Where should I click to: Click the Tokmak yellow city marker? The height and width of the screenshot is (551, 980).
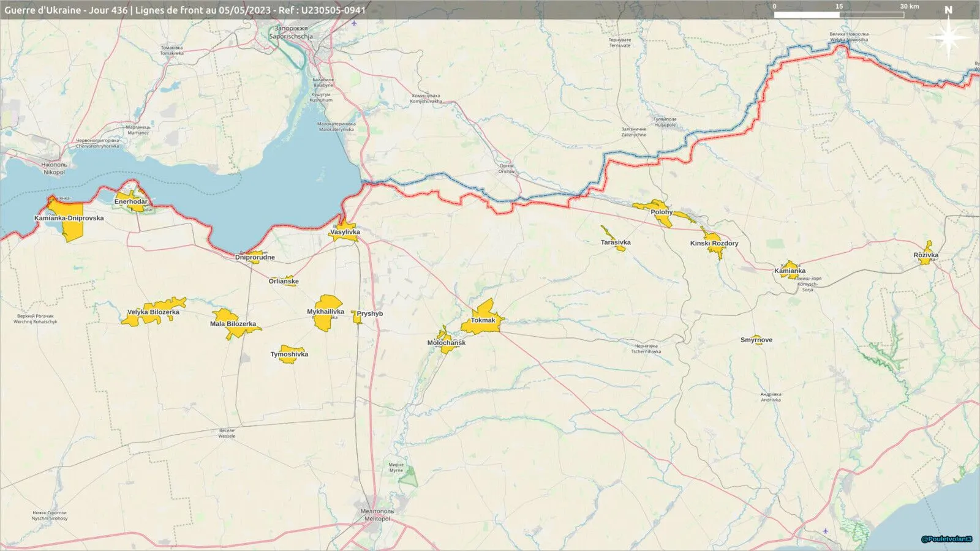tap(483, 317)
